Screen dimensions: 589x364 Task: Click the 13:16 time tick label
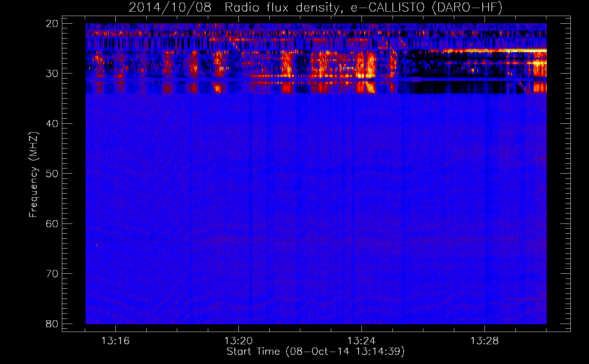115,341
